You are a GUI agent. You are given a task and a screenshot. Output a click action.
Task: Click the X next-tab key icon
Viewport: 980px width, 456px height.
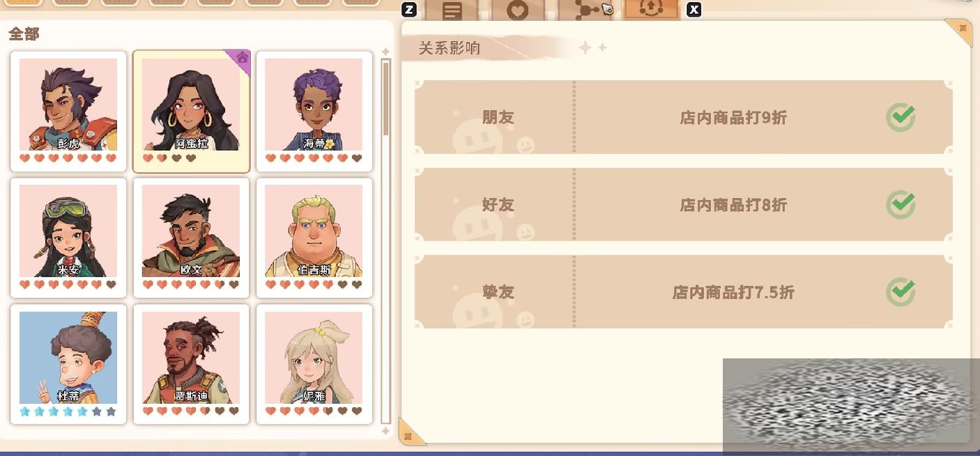click(694, 10)
